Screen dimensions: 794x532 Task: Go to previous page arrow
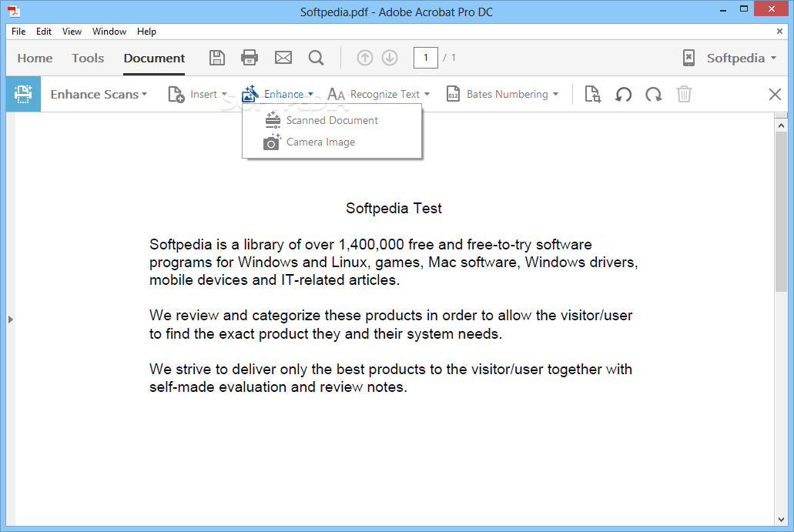click(x=364, y=58)
